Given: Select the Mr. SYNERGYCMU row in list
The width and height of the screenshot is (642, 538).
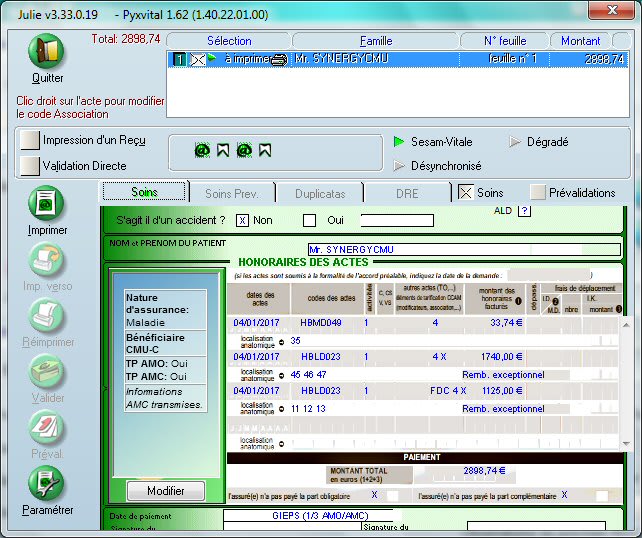Looking at the screenshot, I should tap(400, 59).
